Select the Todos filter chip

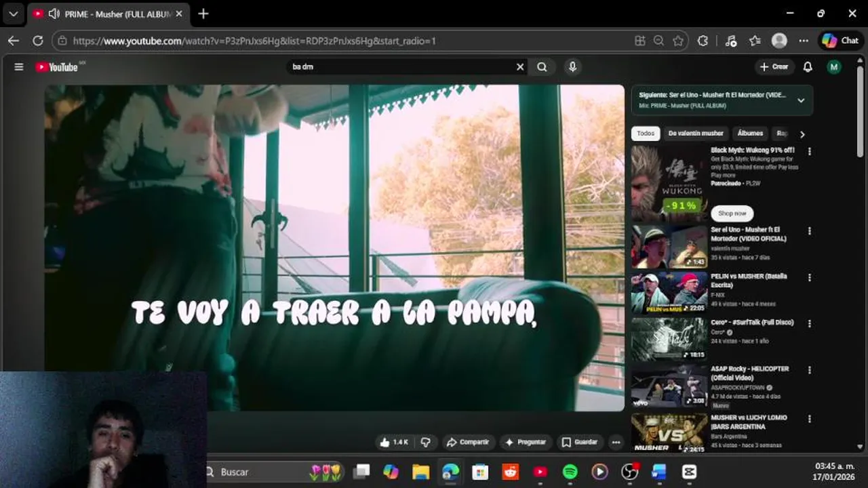point(646,134)
